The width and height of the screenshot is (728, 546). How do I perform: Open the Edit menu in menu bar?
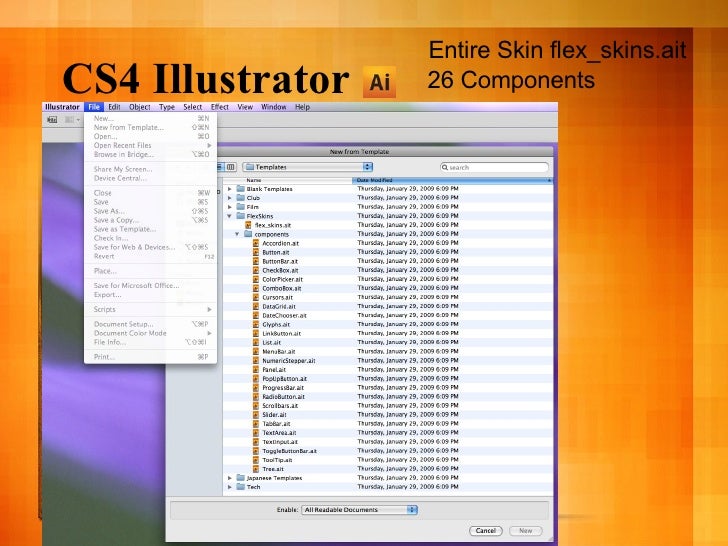[114, 107]
